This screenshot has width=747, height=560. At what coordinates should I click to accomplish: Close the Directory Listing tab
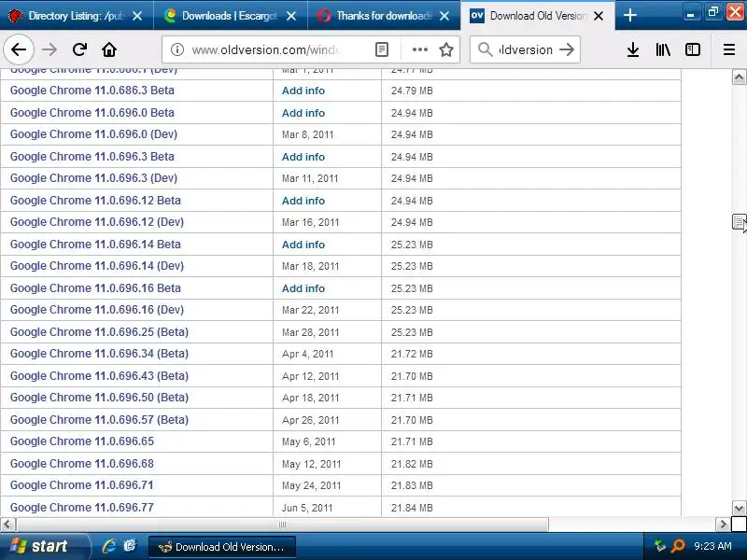click(x=137, y=16)
